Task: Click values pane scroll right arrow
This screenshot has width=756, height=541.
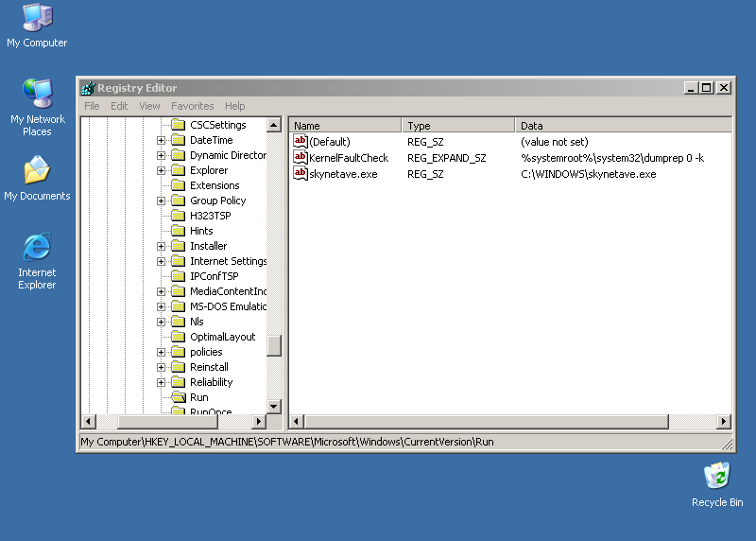Action: pyautogui.click(x=723, y=421)
